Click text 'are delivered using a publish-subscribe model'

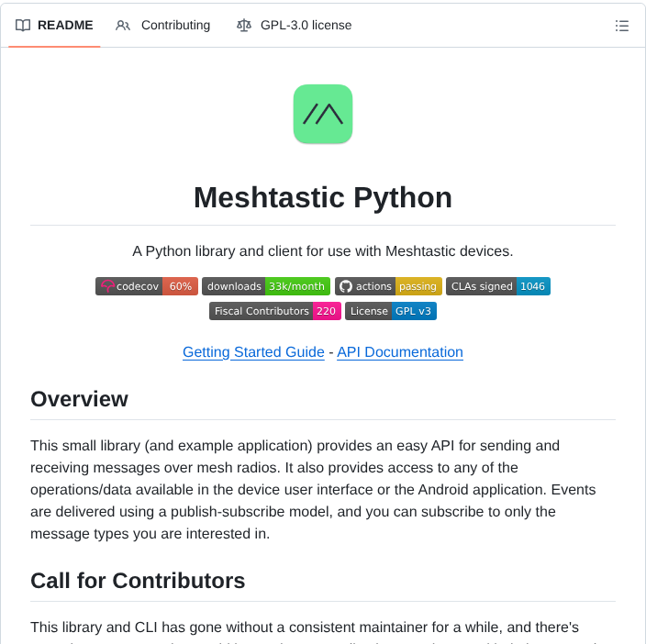click(182, 511)
